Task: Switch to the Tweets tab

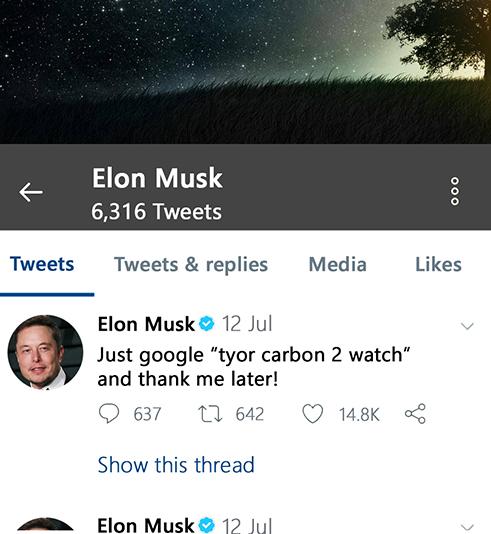Action: pos(42,264)
